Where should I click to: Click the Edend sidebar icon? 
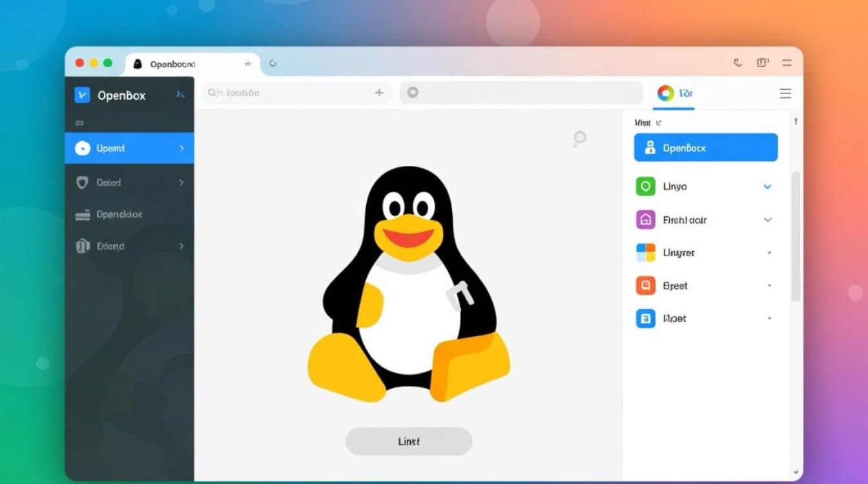[x=82, y=246]
